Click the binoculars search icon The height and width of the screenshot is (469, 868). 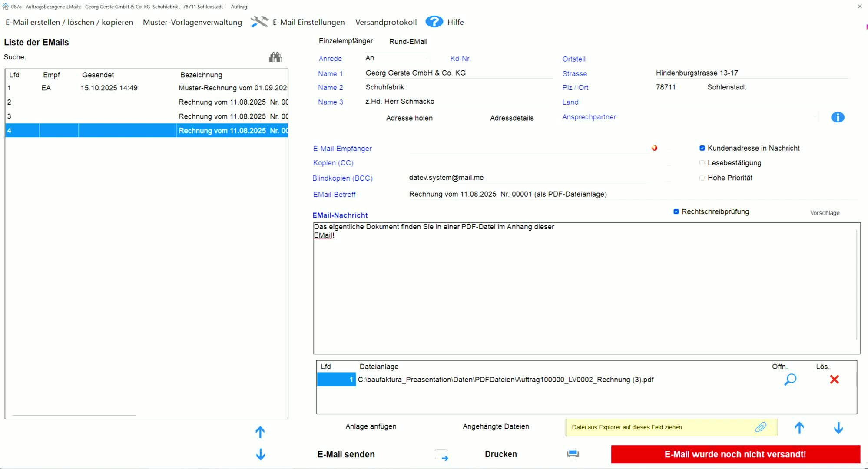pyautogui.click(x=275, y=57)
